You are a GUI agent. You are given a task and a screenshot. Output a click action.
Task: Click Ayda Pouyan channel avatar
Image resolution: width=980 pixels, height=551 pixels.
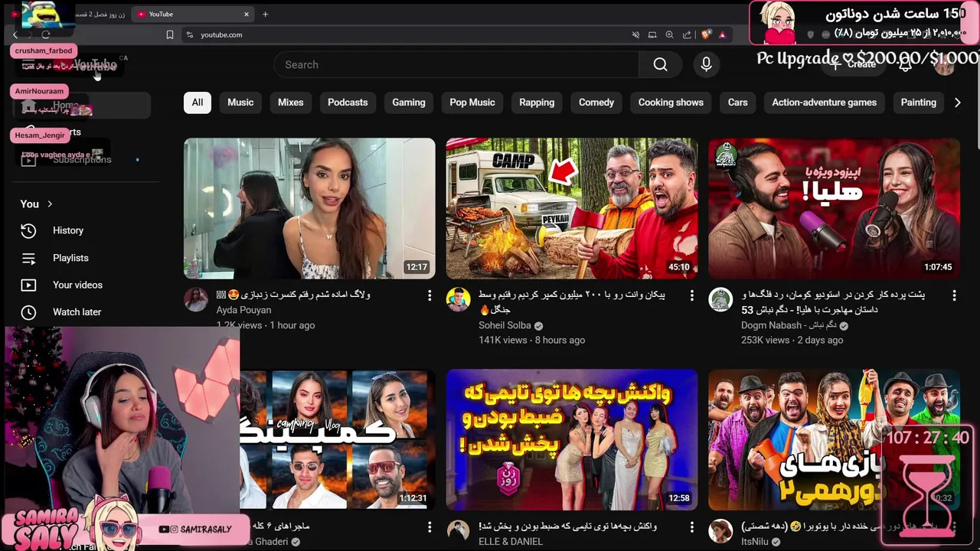pyautogui.click(x=196, y=300)
